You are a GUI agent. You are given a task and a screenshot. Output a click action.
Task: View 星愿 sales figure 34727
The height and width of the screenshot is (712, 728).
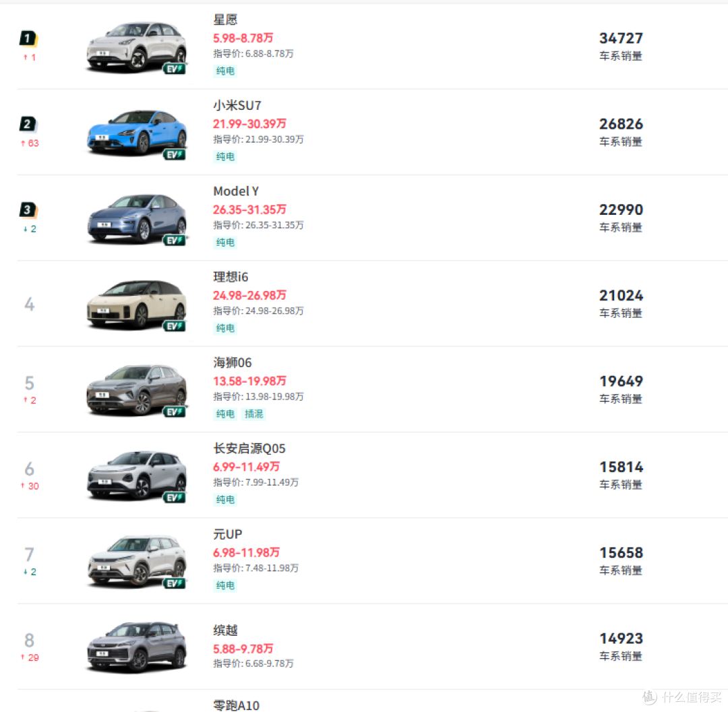coord(621,38)
